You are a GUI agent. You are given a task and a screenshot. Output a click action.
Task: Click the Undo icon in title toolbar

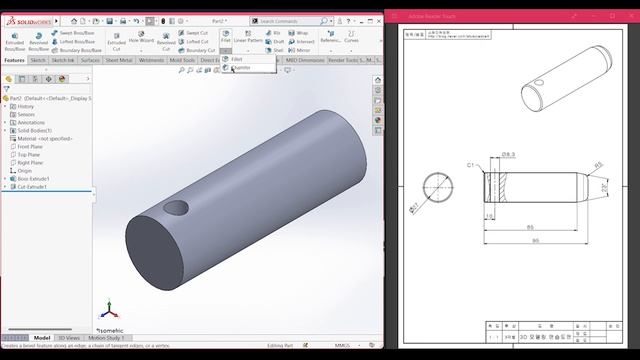click(136, 21)
